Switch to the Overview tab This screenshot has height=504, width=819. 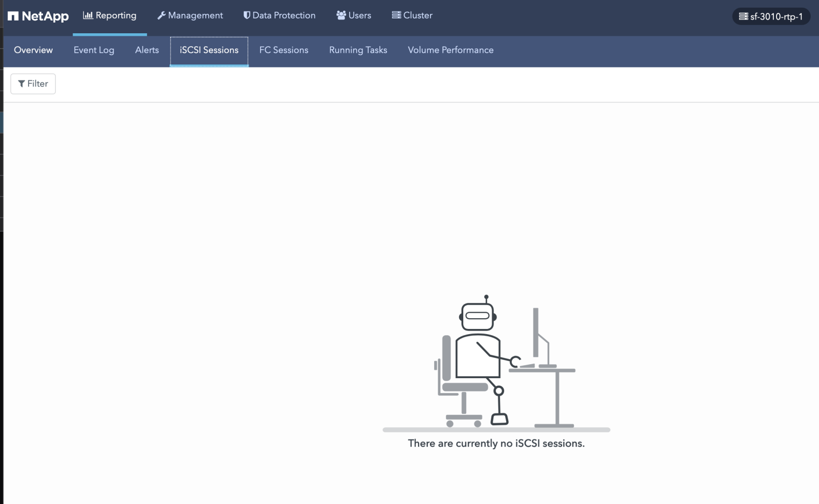pyautogui.click(x=33, y=50)
